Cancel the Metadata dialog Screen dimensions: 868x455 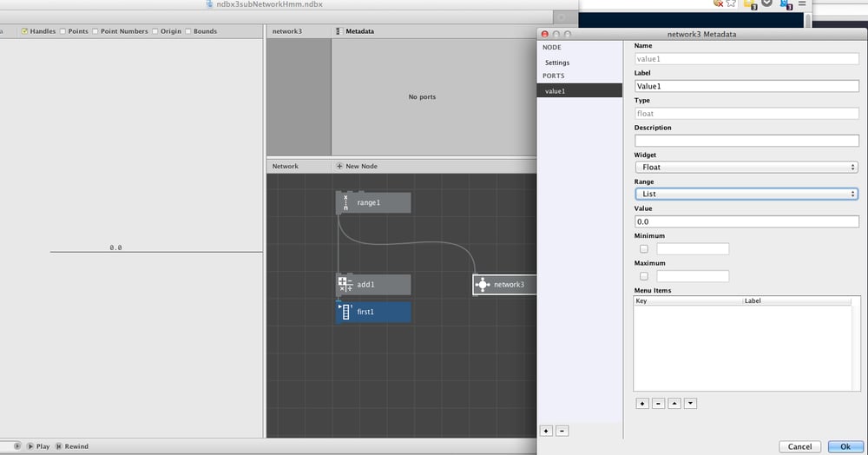pyautogui.click(x=800, y=446)
